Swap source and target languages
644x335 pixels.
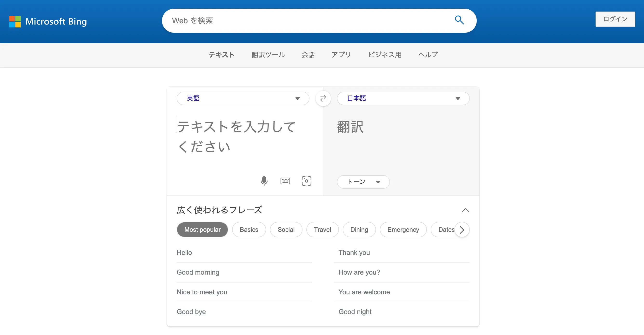pyautogui.click(x=323, y=99)
